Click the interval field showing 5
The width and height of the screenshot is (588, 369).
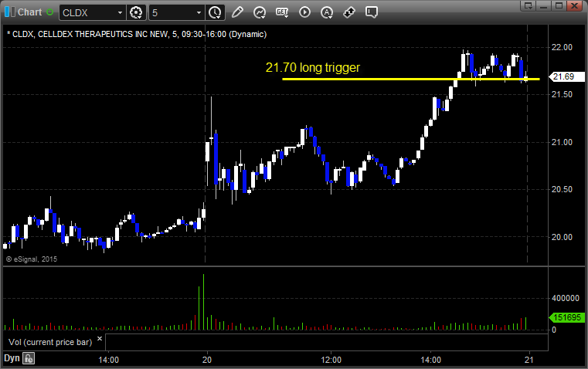click(172, 12)
